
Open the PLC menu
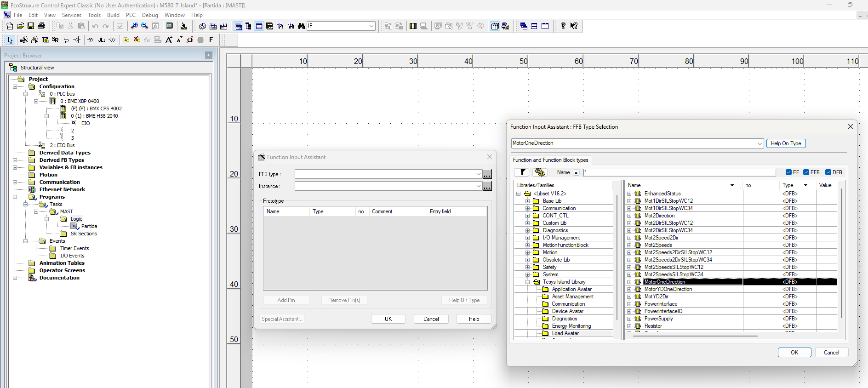click(131, 15)
